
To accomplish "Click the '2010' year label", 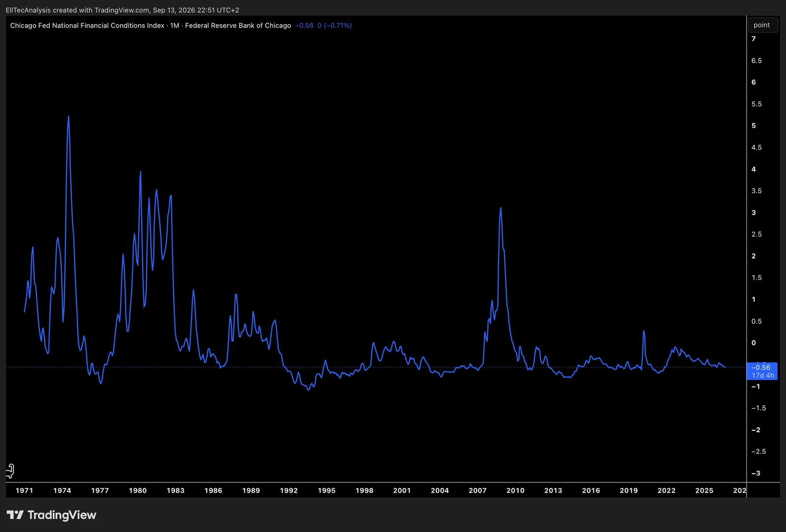I will click(515, 490).
